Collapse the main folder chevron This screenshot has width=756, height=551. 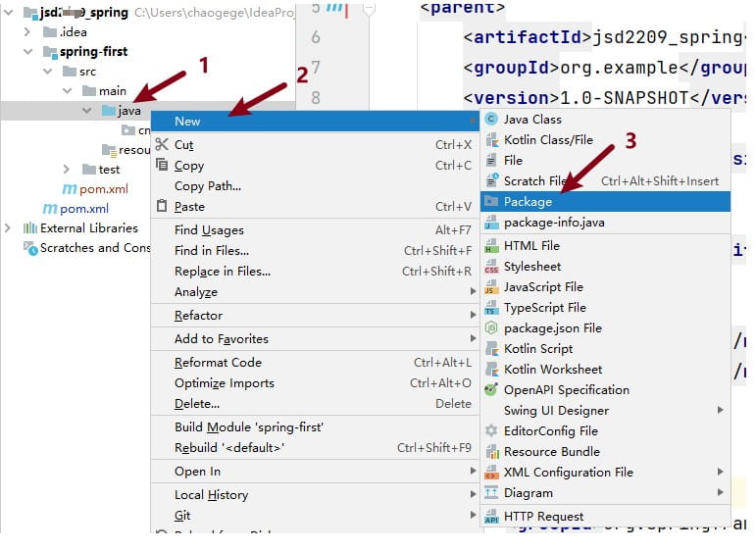click(x=68, y=91)
